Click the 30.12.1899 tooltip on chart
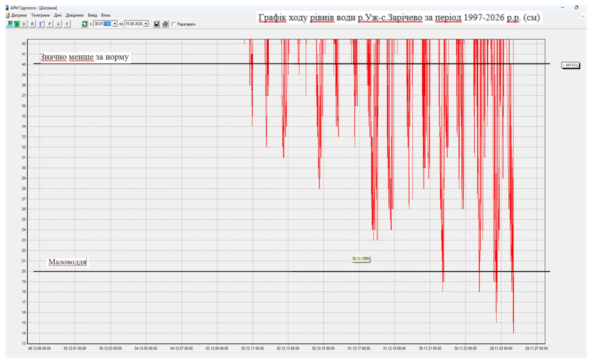Image resolution: width=593 pixels, height=364 pixels. (360, 259)
